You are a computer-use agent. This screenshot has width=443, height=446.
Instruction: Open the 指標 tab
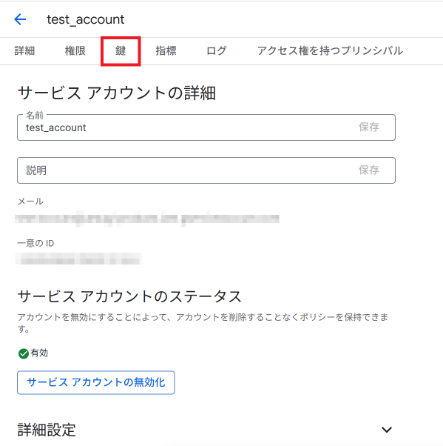[x=166, y=51]
